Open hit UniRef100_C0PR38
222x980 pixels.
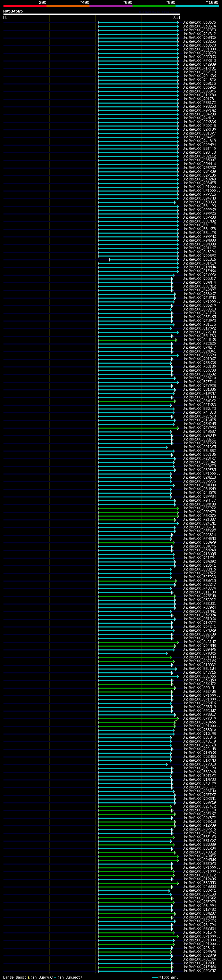(x=199, y=217)
